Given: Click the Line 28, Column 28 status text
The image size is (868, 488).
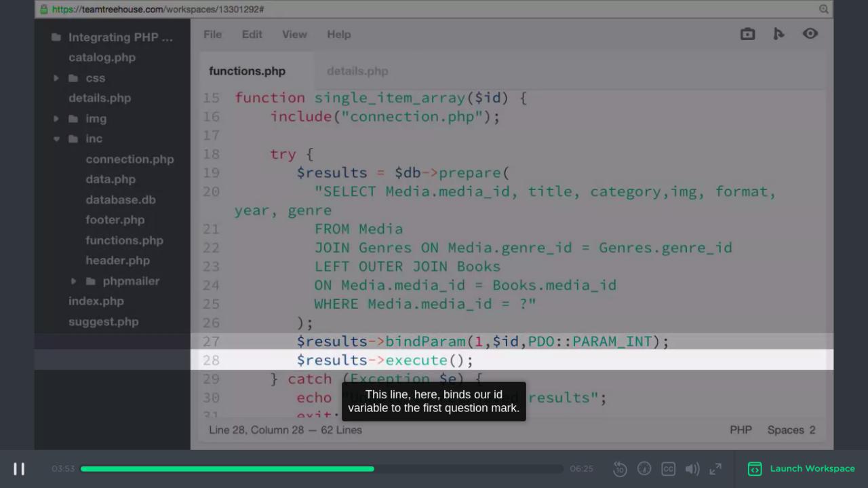Looking at the screenshot, I should pos(285,430).
